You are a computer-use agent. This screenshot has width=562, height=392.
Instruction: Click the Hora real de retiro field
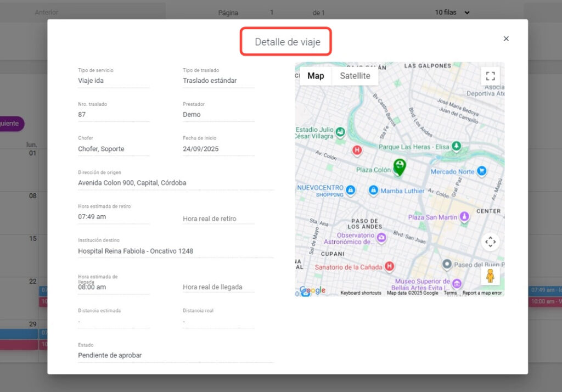[x=218, y=219]
